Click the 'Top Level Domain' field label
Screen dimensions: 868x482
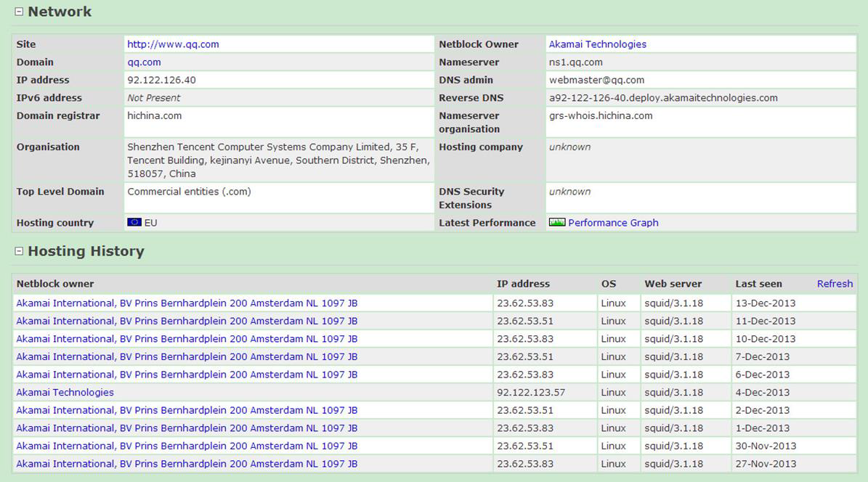tap(60, 192)
